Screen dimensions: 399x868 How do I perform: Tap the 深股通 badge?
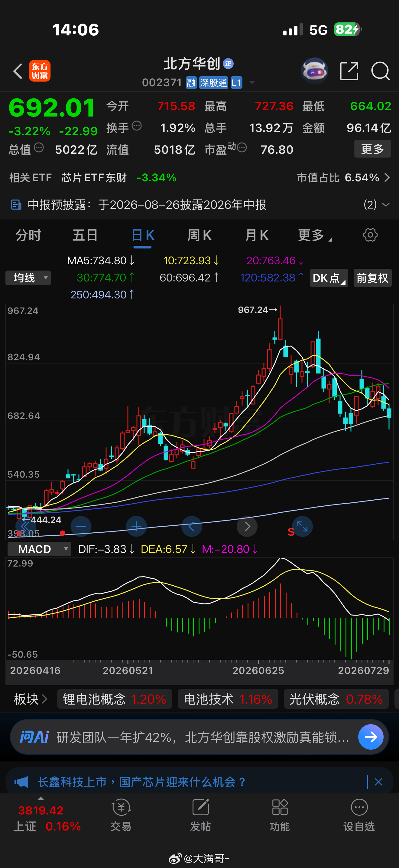[x=213, y=83]
